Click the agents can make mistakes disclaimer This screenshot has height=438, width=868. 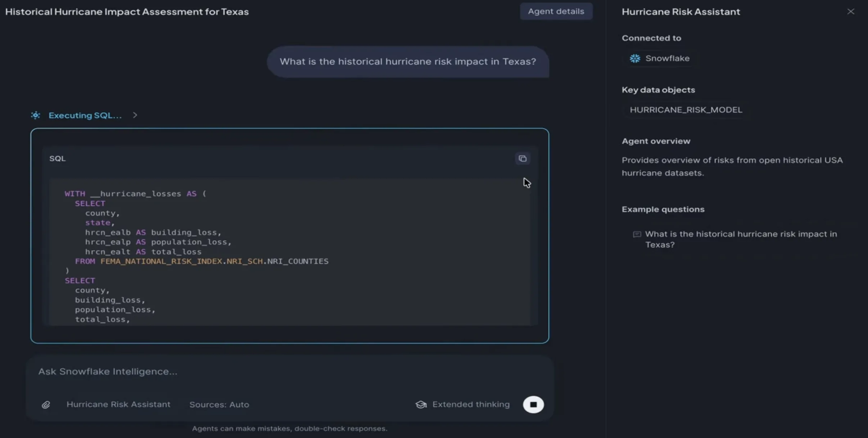coord(290,429)
